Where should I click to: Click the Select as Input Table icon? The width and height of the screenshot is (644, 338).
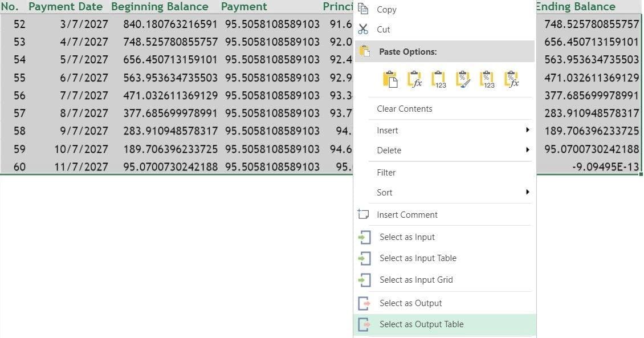(x=365, y=258)
